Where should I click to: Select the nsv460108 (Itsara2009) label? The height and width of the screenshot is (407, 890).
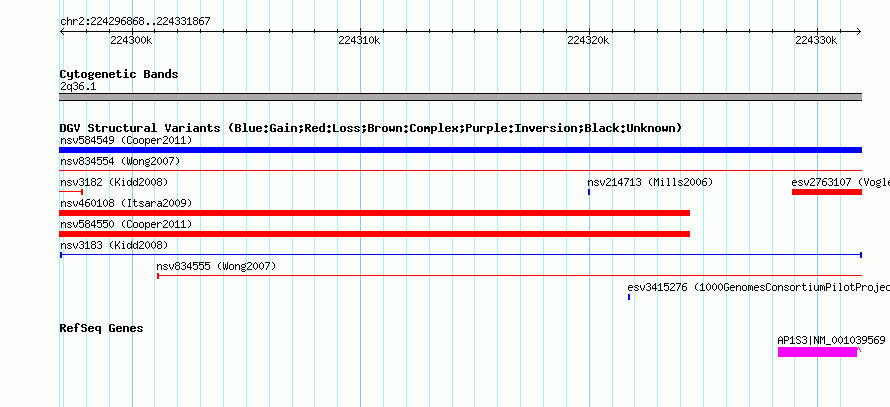[x=126, y=203]
